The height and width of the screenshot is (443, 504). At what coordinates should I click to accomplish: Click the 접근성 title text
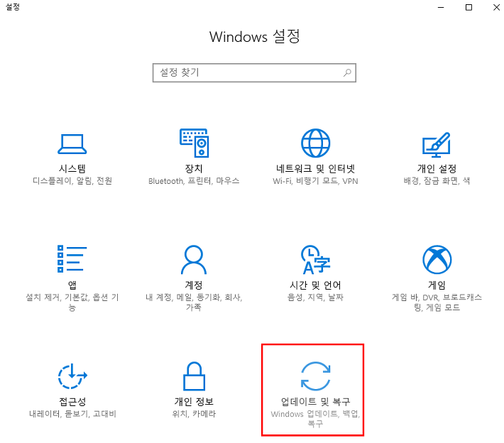72,401
